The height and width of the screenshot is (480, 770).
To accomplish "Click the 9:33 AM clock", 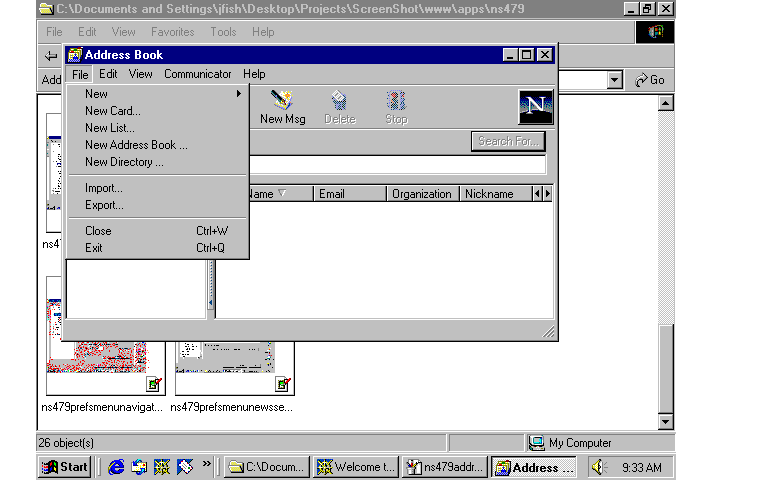I will pyautogui.click(x=641, y=467).
